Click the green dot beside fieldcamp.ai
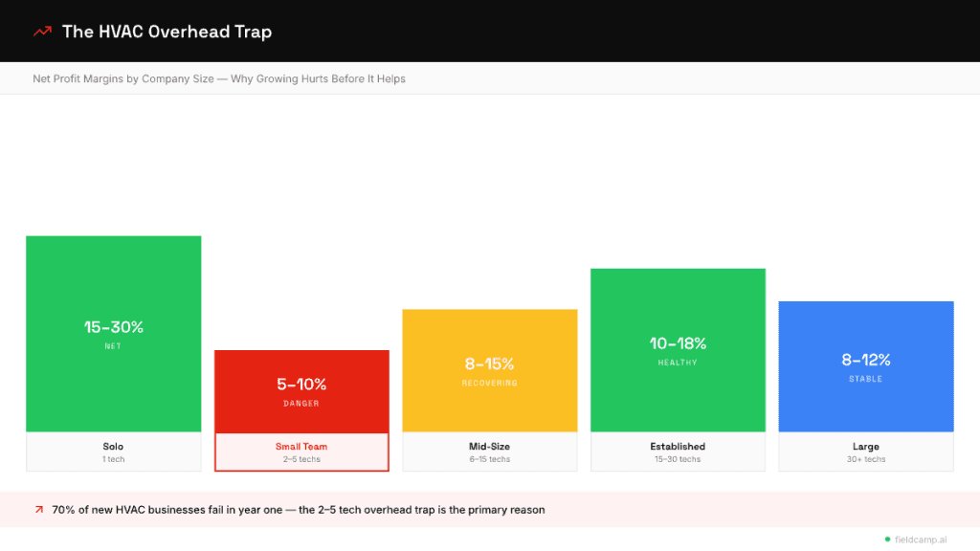Viewport: 980px width, 551px height. (x=887, y=539)
